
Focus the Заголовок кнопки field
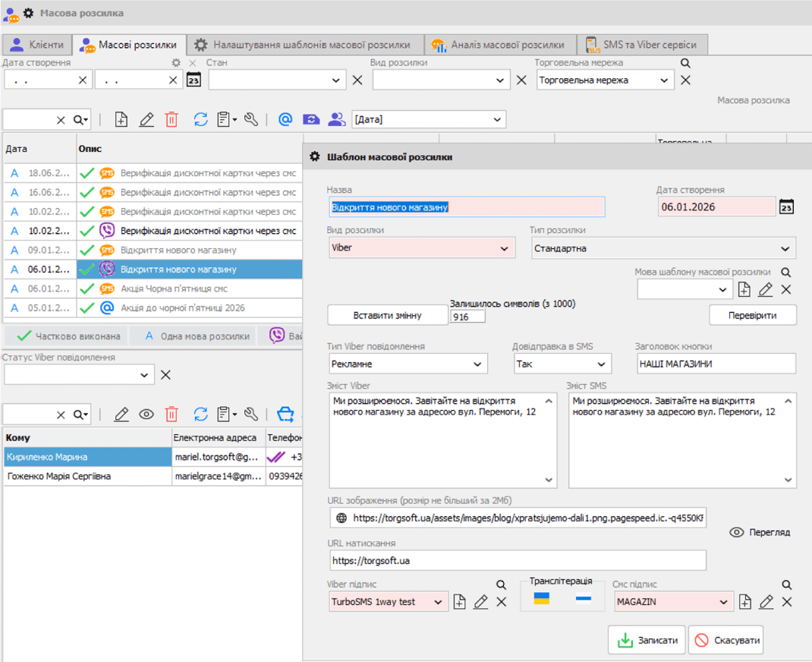tap(716, 364)
